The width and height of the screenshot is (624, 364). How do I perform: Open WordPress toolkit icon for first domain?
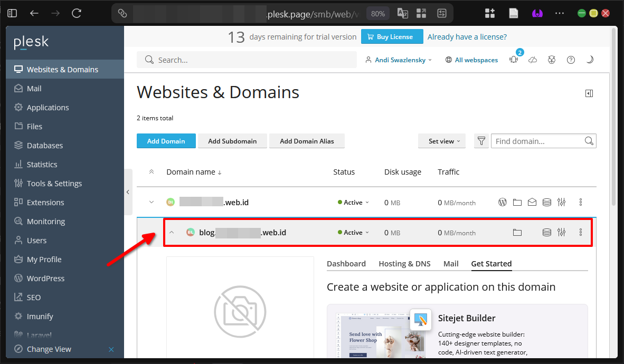(502, 202)
